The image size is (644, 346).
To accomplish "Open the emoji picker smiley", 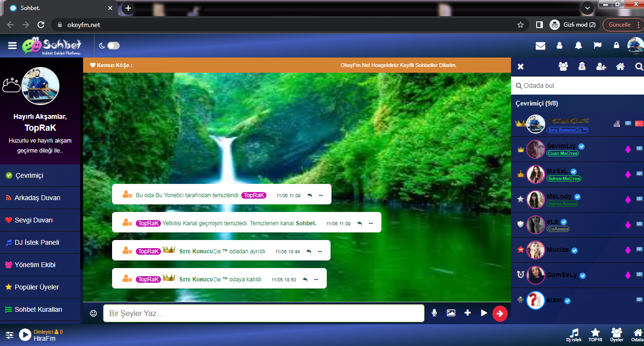I will coord(94,313).
